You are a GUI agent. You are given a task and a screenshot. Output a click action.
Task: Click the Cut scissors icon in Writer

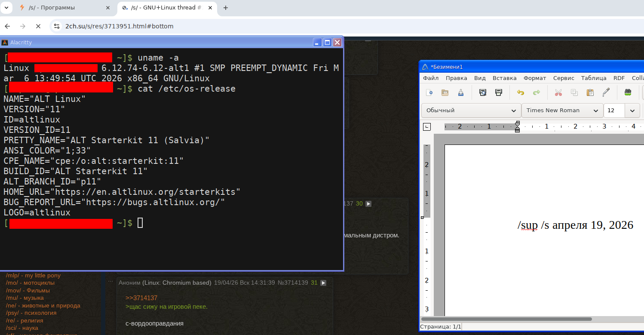coord(558,92)
